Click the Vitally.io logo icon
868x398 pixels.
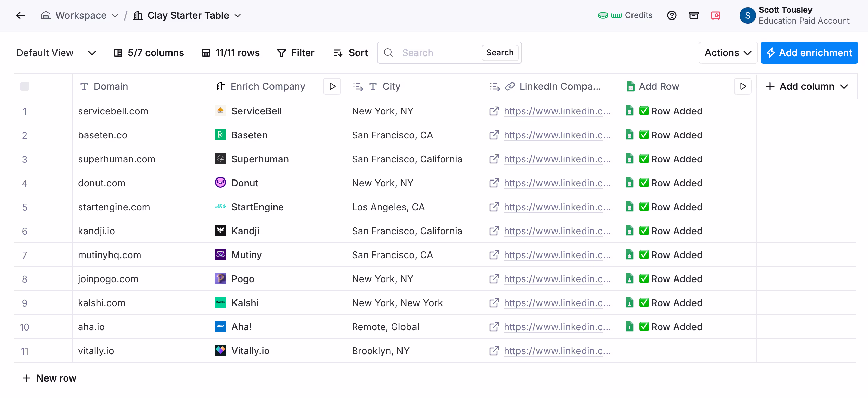(220, 350)
